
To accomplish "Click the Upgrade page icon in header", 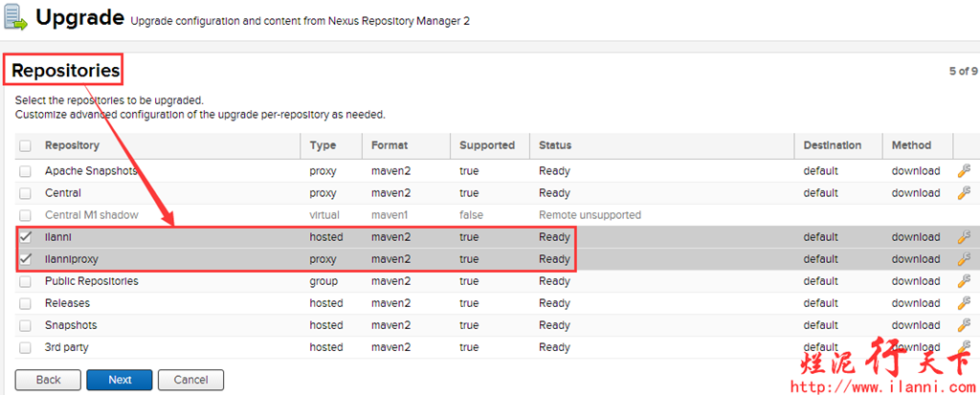I will point(16,18).
